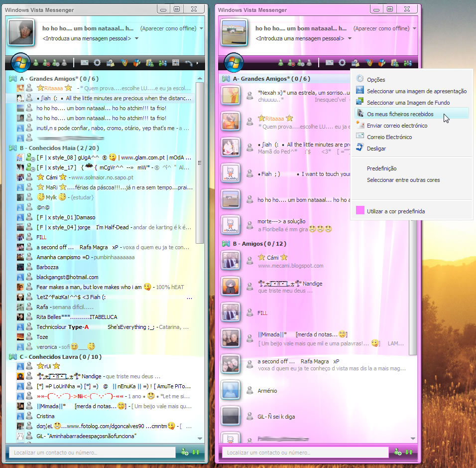Click the two-people contacts icon in pink window
476x468 pixels.
coord(408,63)
